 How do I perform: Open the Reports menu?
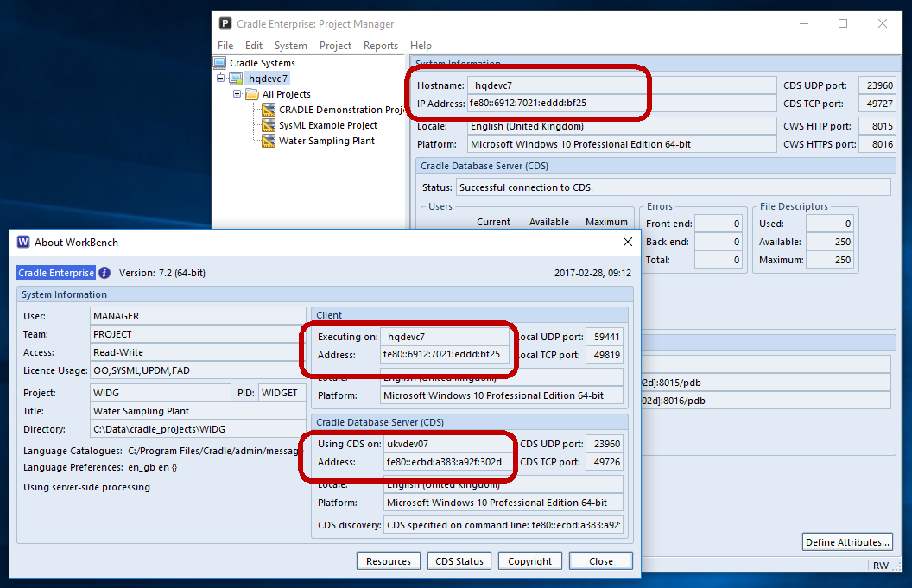click(380, 46)
